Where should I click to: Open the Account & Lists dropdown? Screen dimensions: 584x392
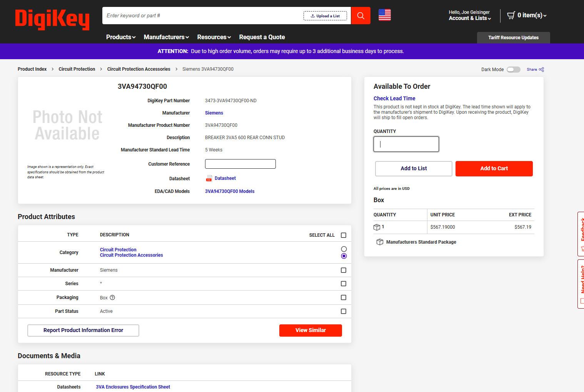click(x=470, y=18)
